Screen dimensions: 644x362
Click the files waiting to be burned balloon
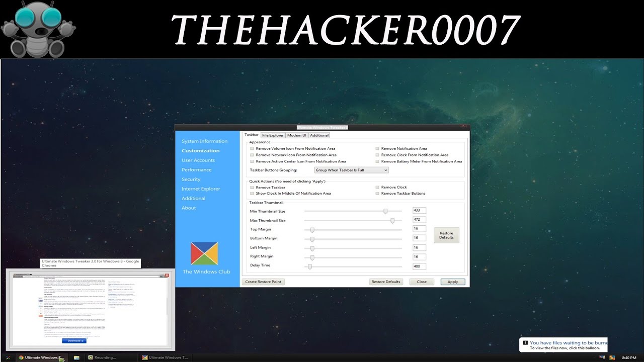click(563, 345)
